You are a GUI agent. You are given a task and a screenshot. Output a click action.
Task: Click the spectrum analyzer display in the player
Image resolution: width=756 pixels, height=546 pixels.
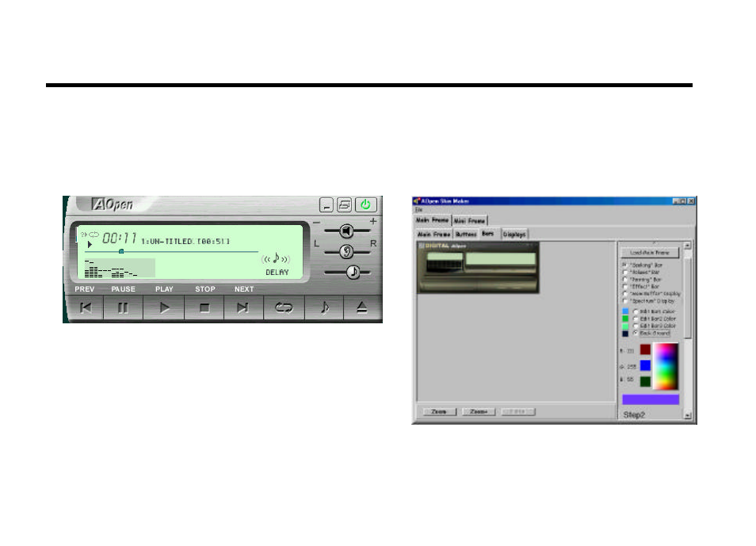(x=119, y=268)
